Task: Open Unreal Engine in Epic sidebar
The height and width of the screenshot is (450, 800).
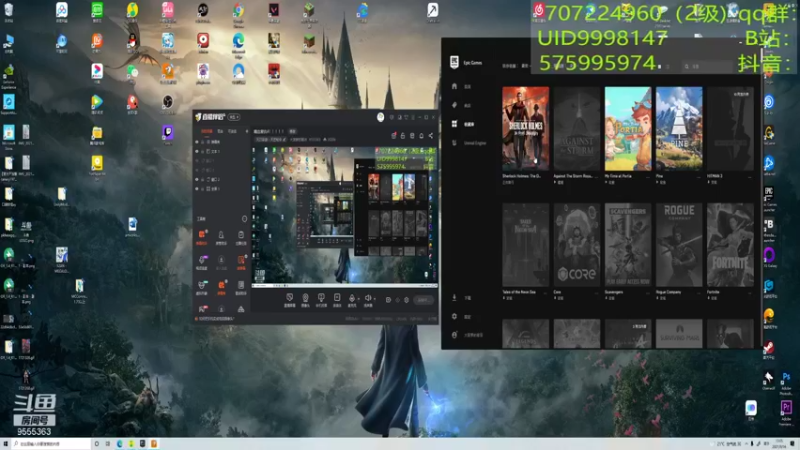Action: coord(468,143)
